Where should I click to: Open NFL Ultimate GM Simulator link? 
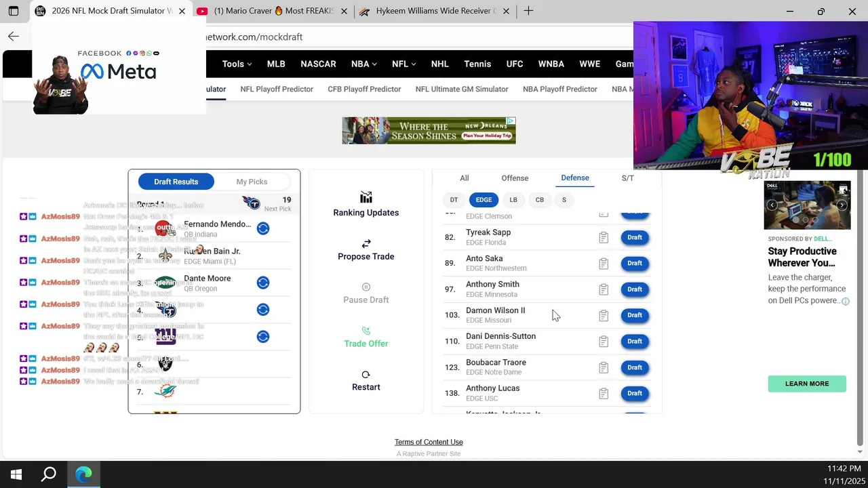pos(462,89)
